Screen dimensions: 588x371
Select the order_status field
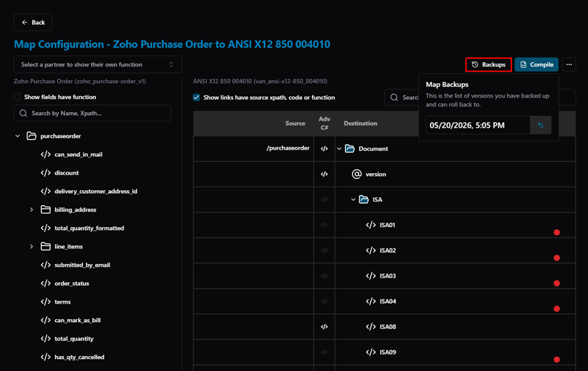pyautogui.click(x=72, y=283)
